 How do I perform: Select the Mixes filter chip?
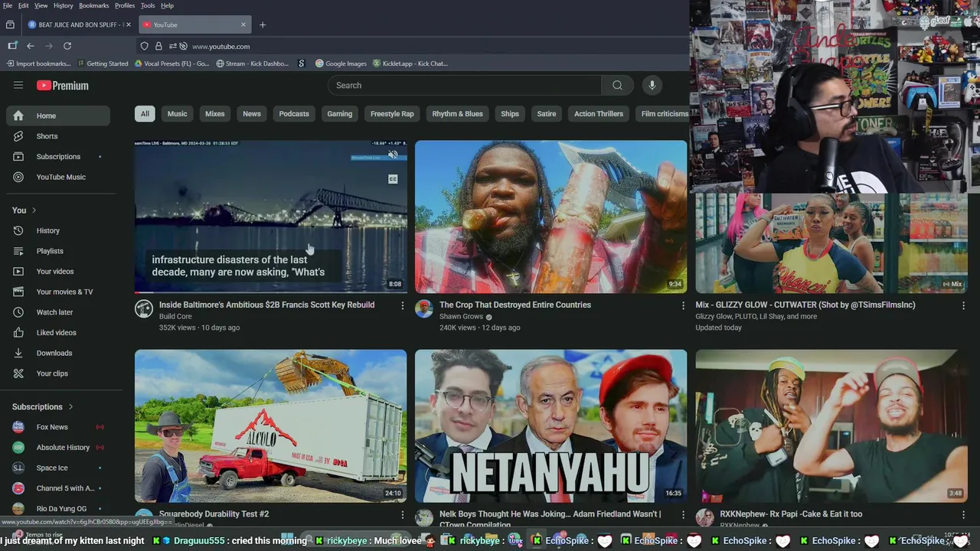(215, 114)
